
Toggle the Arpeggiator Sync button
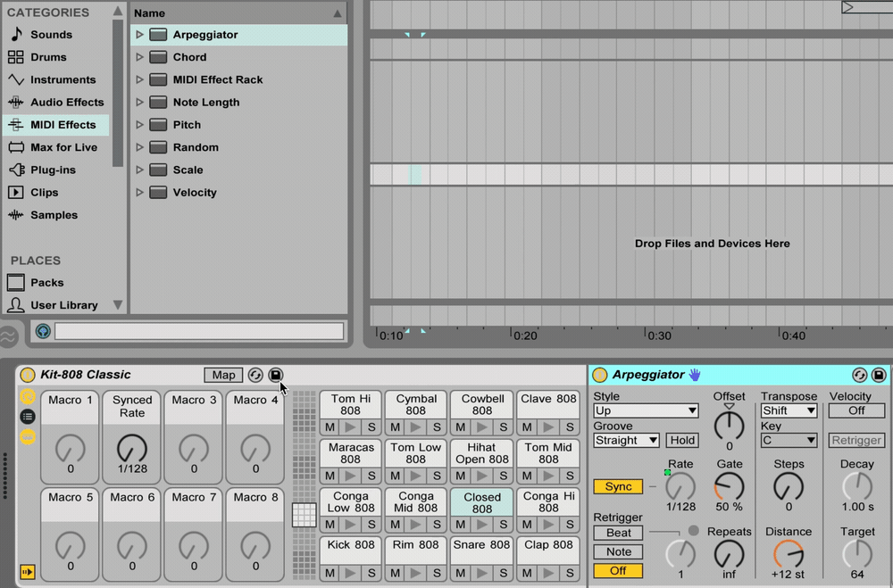coord(618,486)
